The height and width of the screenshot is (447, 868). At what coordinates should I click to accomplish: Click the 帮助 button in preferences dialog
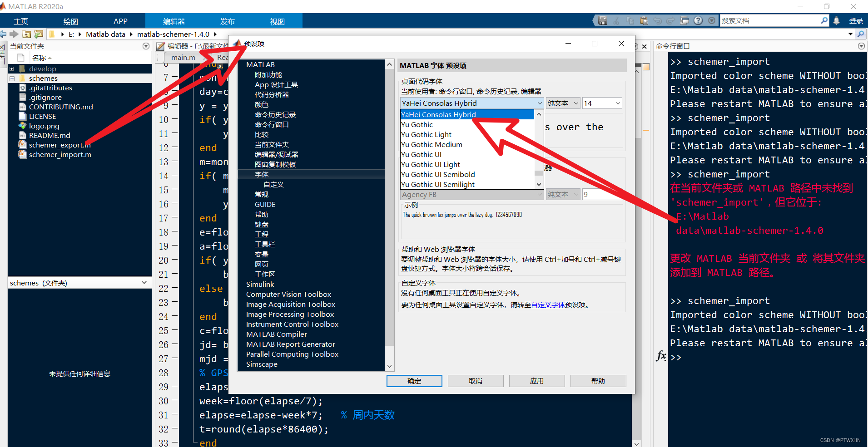tap(598, 381)
